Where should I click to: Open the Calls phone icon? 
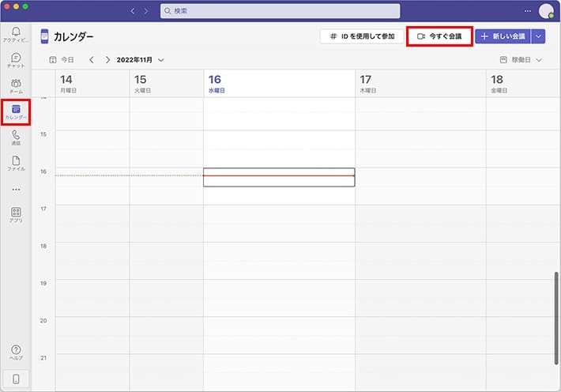(x=16, y=137)
